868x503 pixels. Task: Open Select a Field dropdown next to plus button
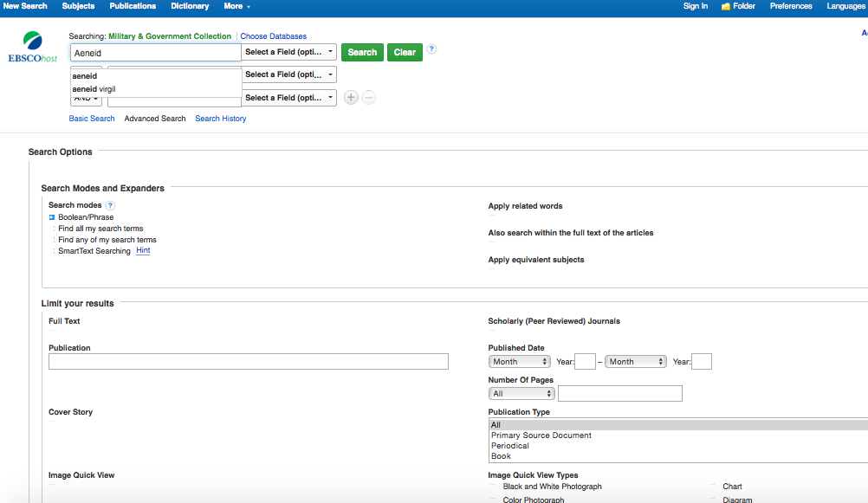pyautogui.click(x=288, y=97)
